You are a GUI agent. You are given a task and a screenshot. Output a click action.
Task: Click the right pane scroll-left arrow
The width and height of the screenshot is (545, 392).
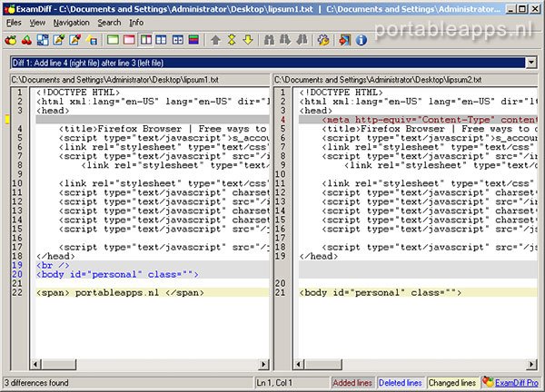(299, 364)
